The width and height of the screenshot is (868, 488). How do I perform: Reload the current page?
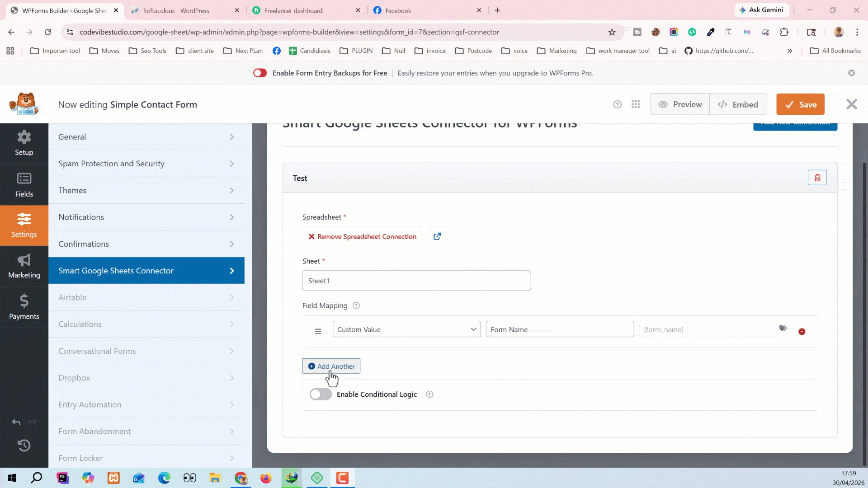(x=48, y=32)
